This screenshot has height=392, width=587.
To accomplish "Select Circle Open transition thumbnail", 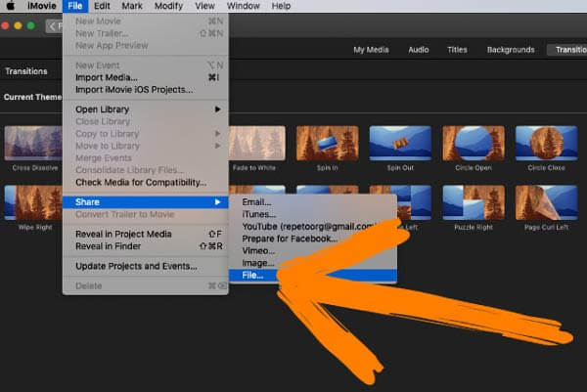I will pos(474,144).
